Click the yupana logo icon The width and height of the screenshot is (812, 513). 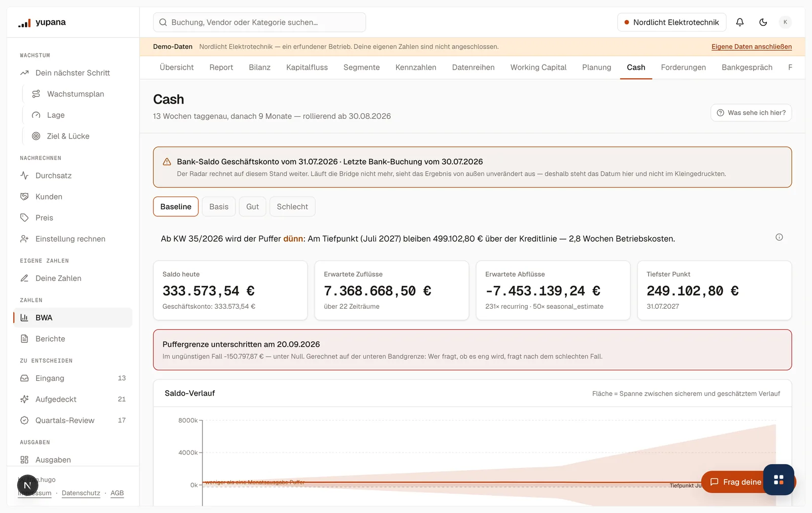[24, 22]
